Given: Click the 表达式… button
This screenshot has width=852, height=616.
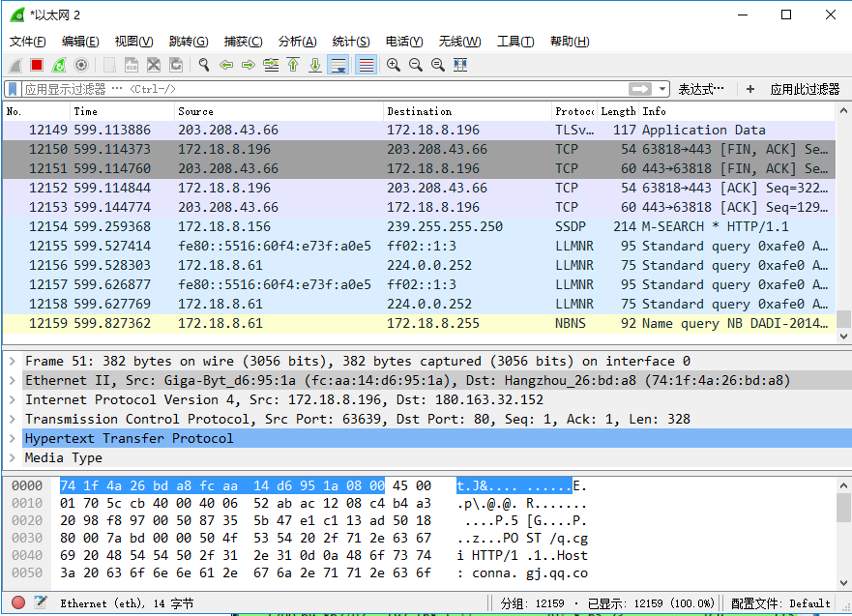Looking at the screenshot, I should coord(700,89).
